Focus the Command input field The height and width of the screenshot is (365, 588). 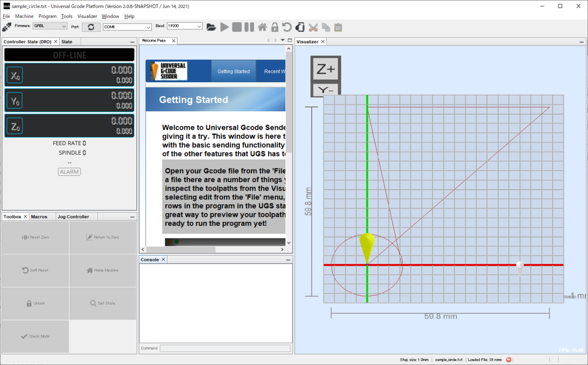(225, 348)
